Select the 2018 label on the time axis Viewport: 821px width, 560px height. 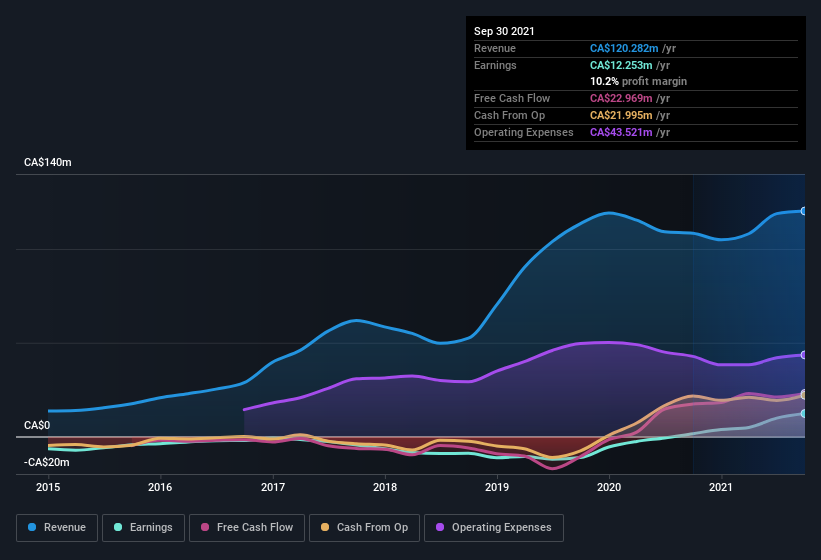385,488
